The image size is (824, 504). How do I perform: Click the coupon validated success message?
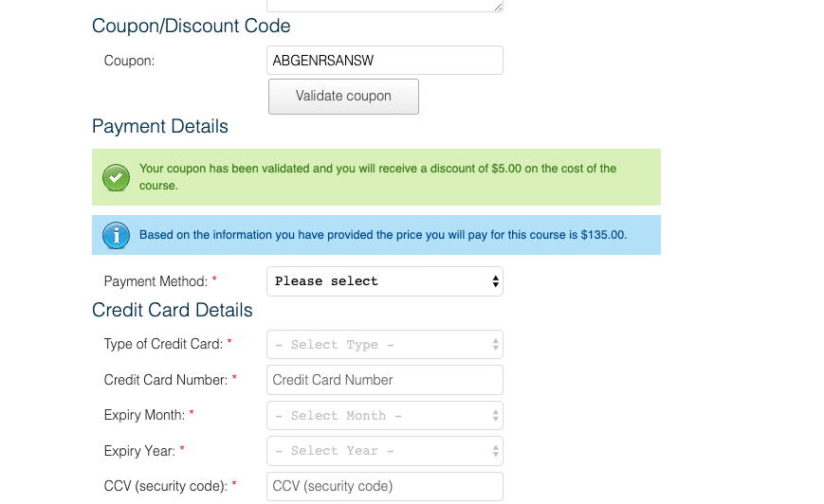(376, 177)
